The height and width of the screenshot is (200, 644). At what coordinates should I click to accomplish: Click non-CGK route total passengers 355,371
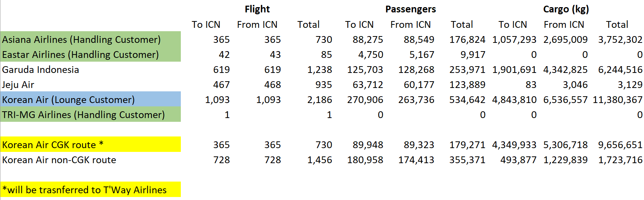[x=467, y=160]
